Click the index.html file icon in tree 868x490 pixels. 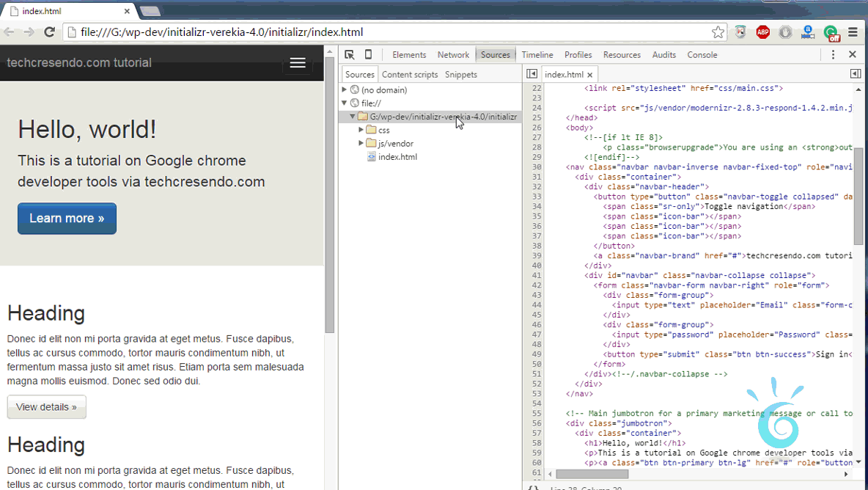(x=372, y=157)
